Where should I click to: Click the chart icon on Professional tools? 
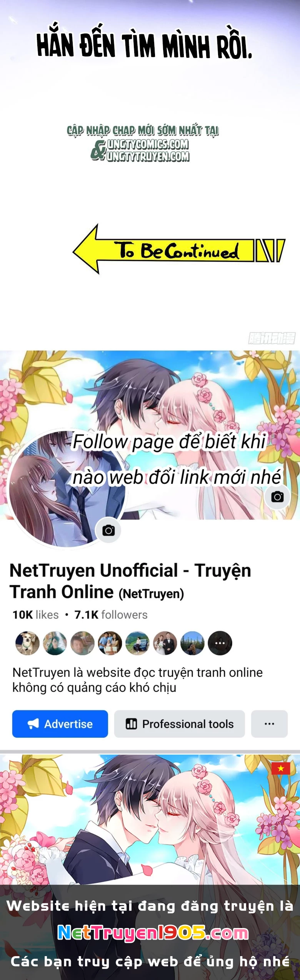pos(132,724)
